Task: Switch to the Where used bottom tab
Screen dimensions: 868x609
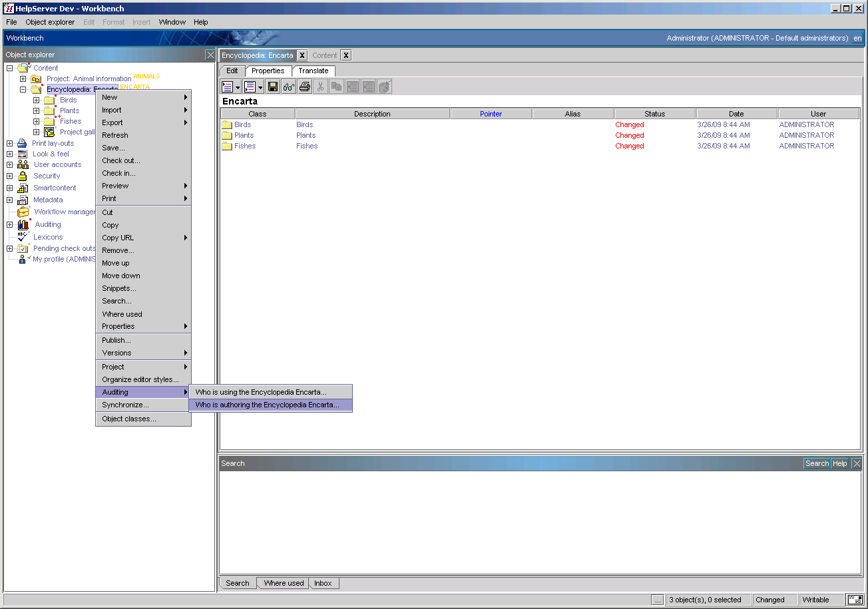Action: coord(284,583)
